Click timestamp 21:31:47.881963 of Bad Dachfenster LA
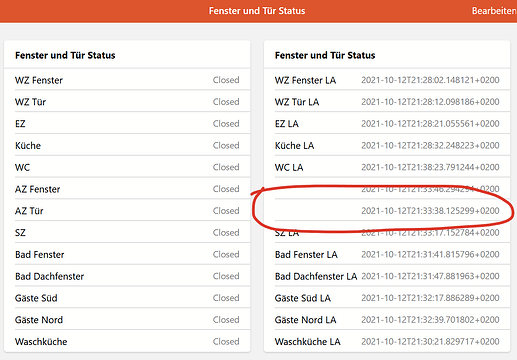Screen dimensions: 517x360 click(430, 276)
